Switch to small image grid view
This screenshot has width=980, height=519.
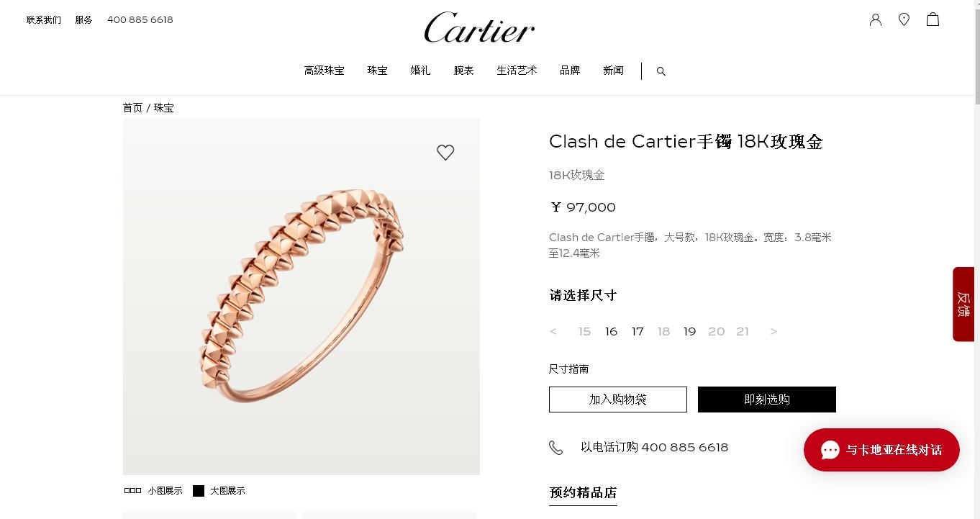(153, 491)
